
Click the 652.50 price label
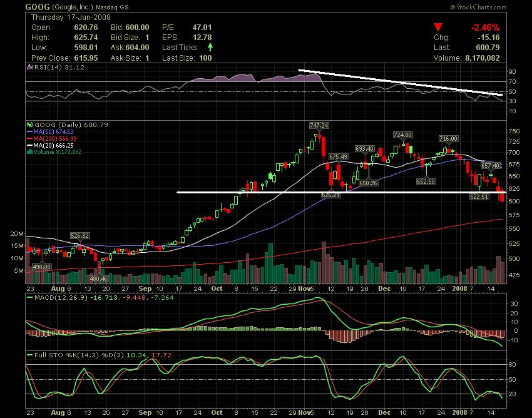click(x=426, y=181)
